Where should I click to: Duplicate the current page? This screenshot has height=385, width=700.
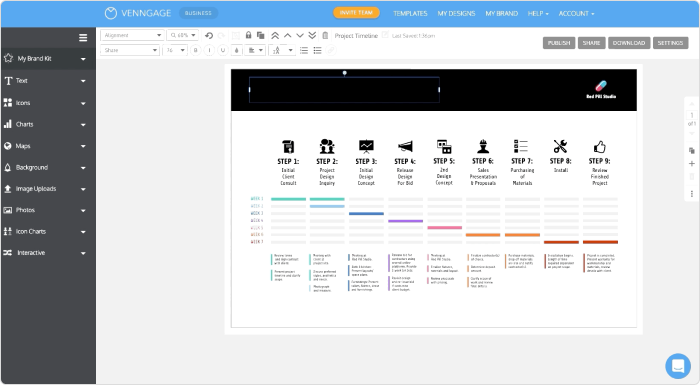(x=692, y=151)
